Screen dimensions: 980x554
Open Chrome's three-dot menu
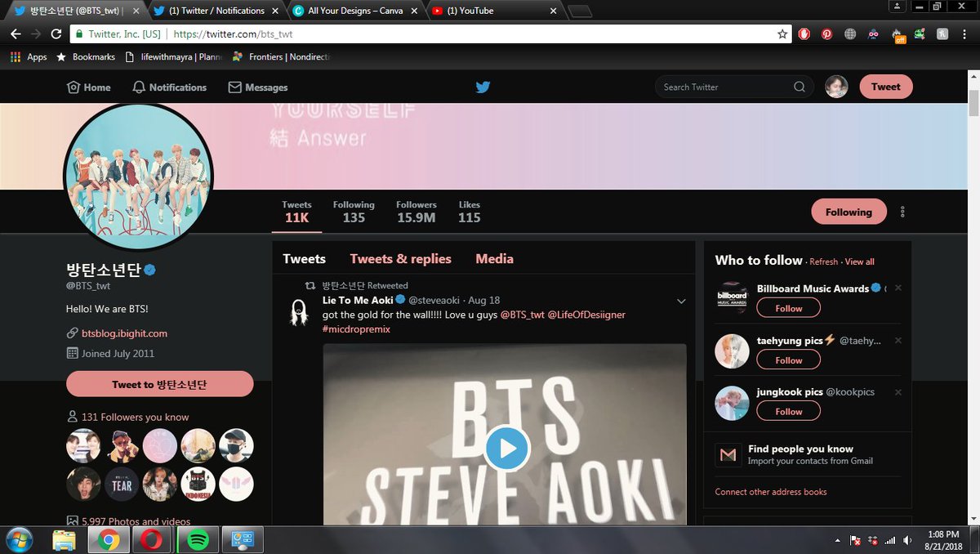966,34
